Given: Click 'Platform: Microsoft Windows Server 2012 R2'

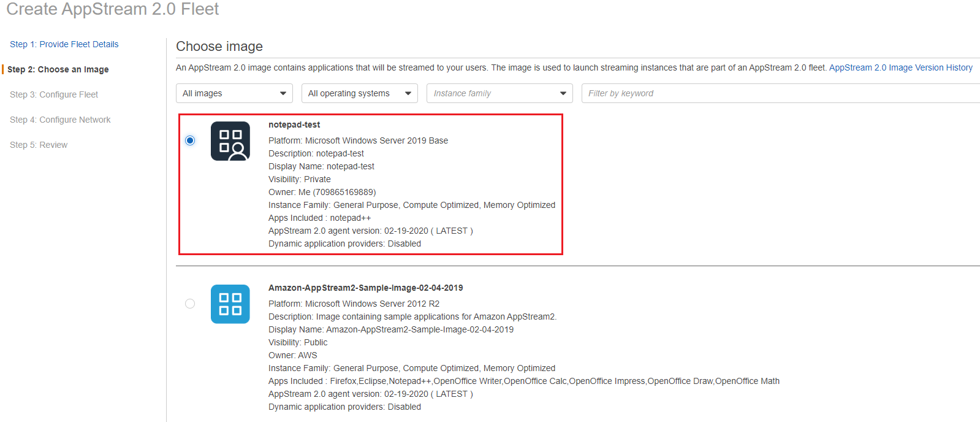Looking at the screenshot, I should (354, 304).
